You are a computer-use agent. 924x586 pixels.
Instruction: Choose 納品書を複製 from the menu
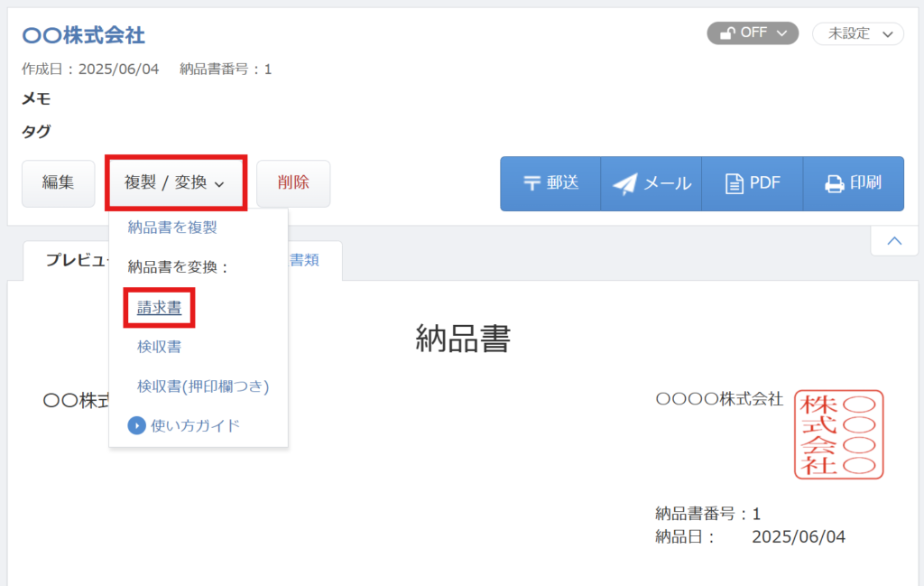[x=172, y=228]
